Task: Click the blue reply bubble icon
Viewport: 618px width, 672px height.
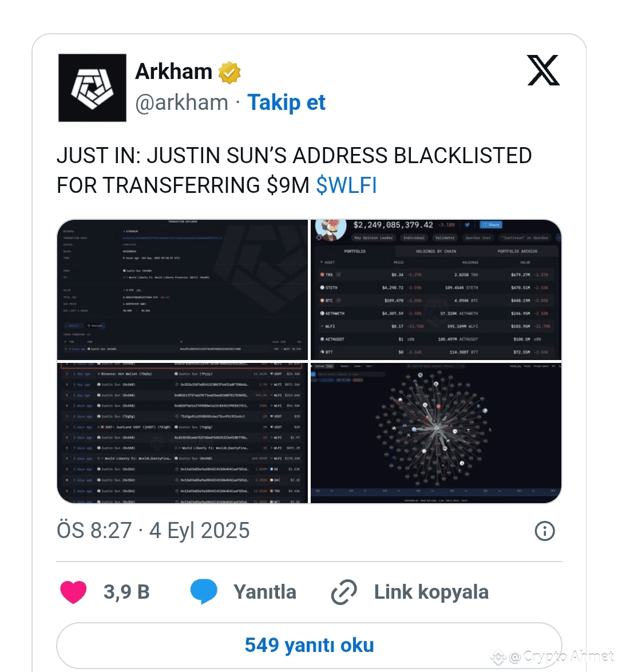Action: pos(204,591)
